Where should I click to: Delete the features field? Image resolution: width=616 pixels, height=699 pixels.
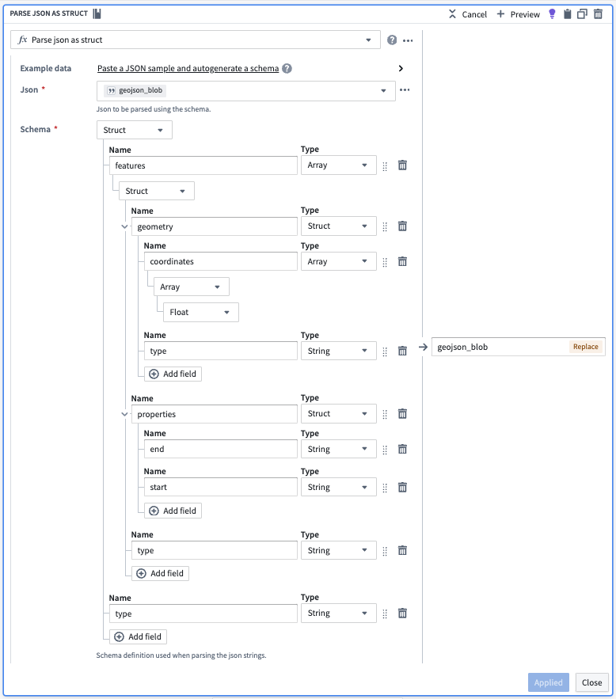point(402,165)
